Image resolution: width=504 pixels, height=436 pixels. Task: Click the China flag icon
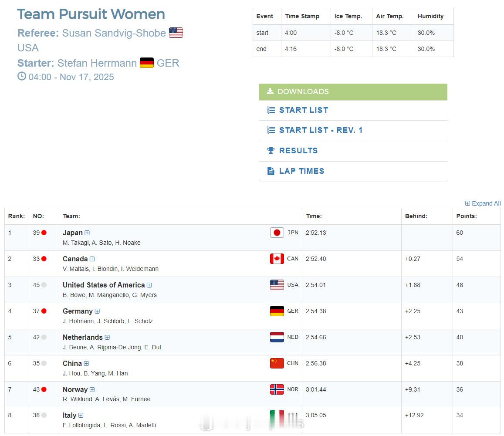[x=277, y=363]
